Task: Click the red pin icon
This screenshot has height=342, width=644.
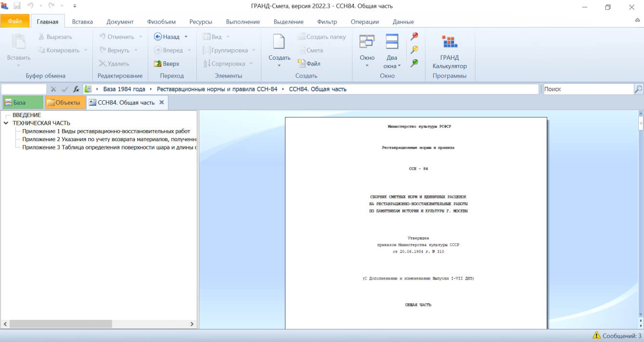Action: coord(414,36)
